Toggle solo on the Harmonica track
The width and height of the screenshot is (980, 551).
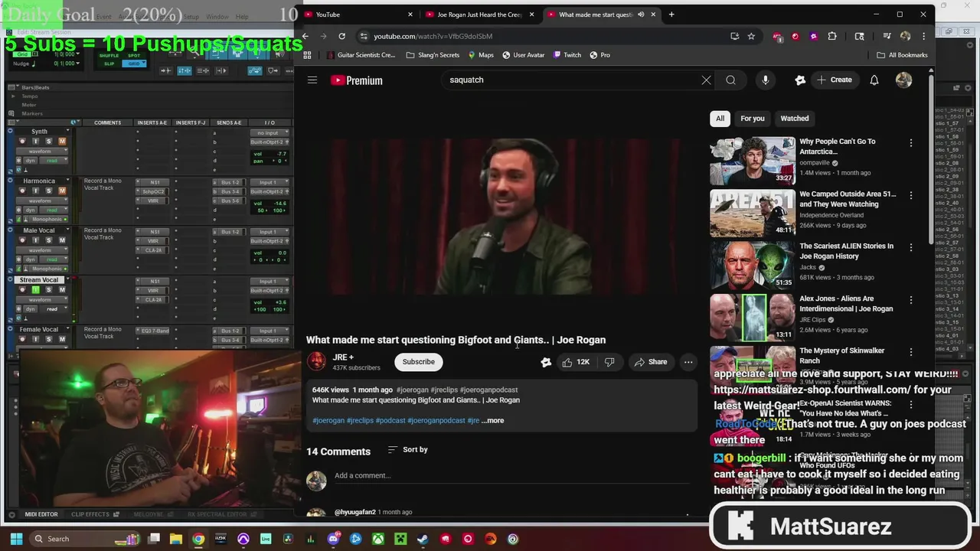click(x=48, y=191)
